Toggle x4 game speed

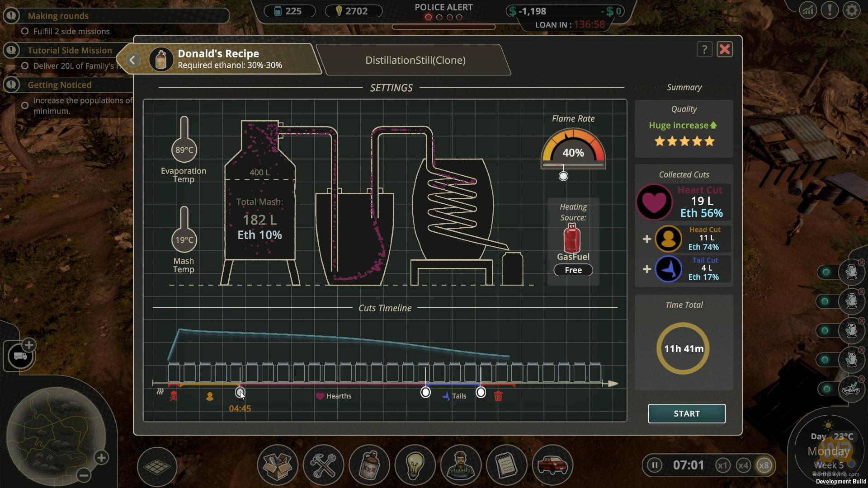pyautogui.click(x=743, y=465)
